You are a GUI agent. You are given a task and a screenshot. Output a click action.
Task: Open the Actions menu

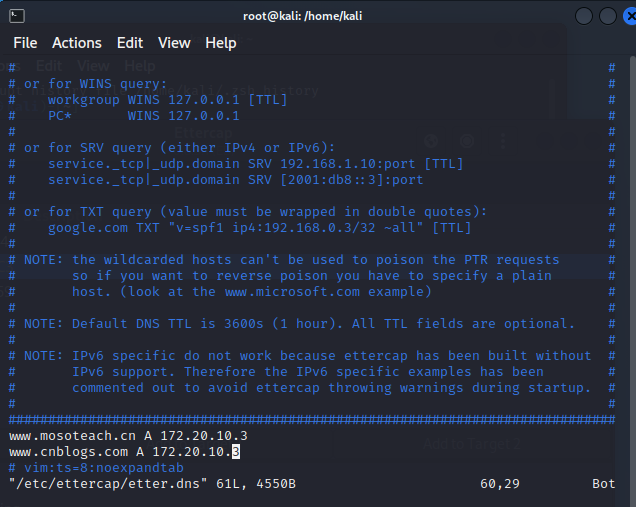click(x=77, y=43)
